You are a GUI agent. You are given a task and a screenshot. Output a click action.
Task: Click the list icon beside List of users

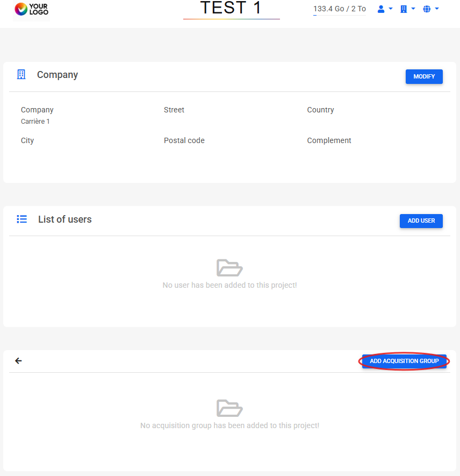coord(22,219)
